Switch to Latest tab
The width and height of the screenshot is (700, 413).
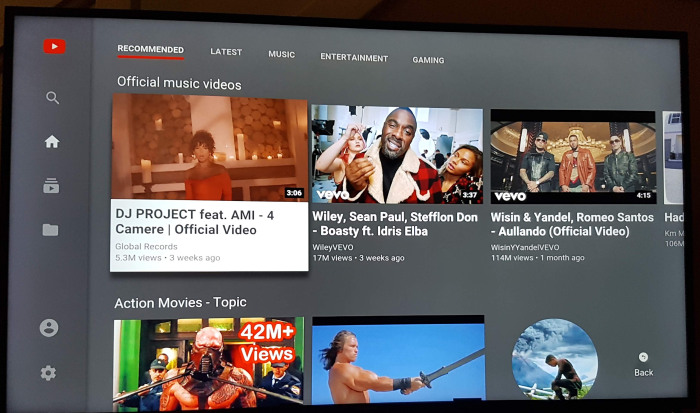pos(226,52)
